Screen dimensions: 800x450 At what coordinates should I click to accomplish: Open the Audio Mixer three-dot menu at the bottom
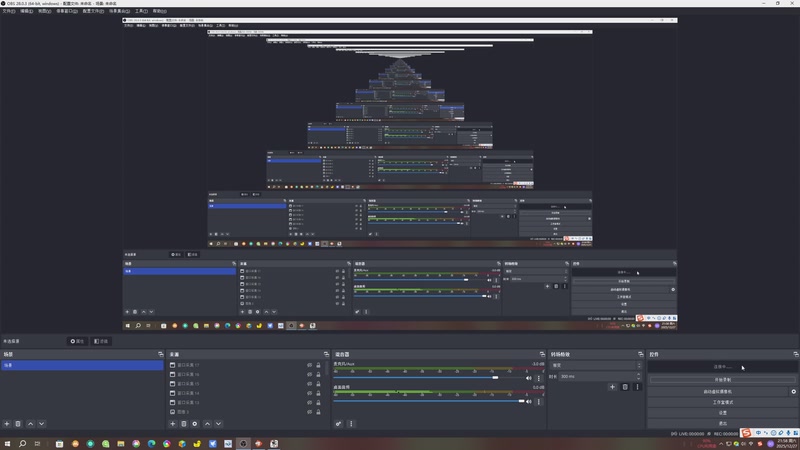tap(351, 423)
